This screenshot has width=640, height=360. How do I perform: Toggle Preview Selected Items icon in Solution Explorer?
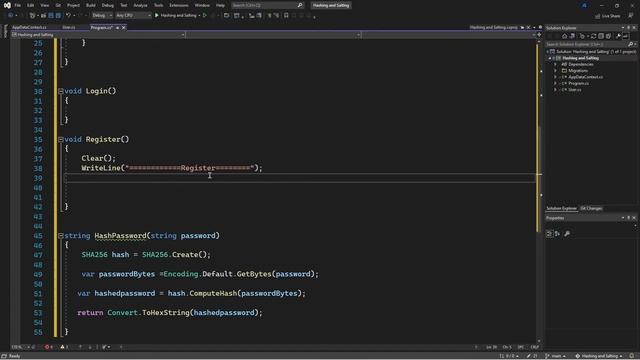(x=625, y=36)
